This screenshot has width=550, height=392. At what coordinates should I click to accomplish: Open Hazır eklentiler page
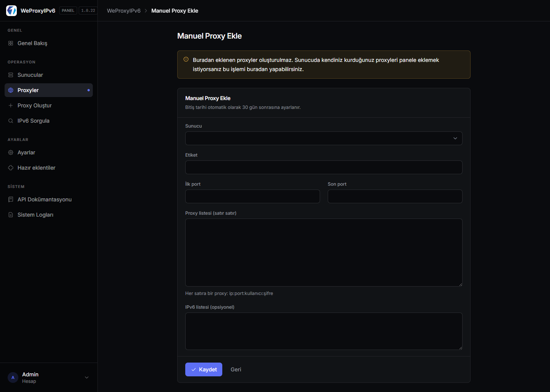coord(49,168)
